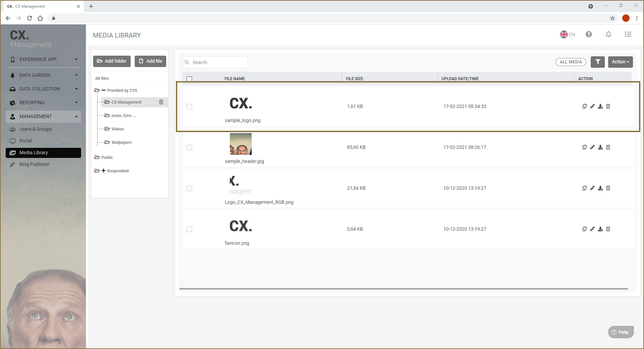
Task: Open help question mark icon in header
Action: click(589, 34)
